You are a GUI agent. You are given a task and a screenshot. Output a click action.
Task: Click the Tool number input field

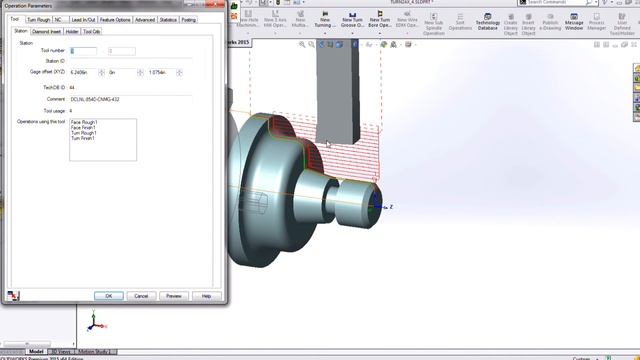click(83, 51)
